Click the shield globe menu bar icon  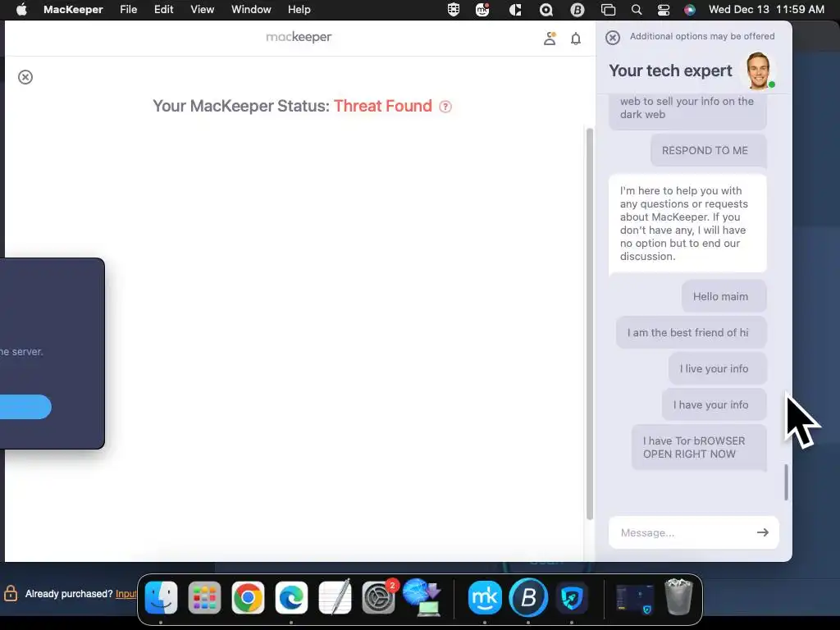click(x=453, y=10)
